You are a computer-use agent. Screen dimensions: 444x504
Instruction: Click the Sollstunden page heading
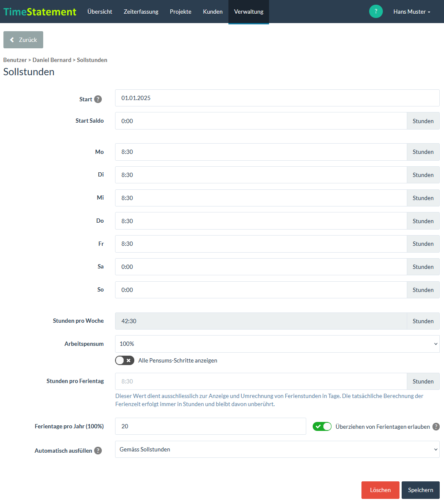pyautogui.click(x=29, y=72)
